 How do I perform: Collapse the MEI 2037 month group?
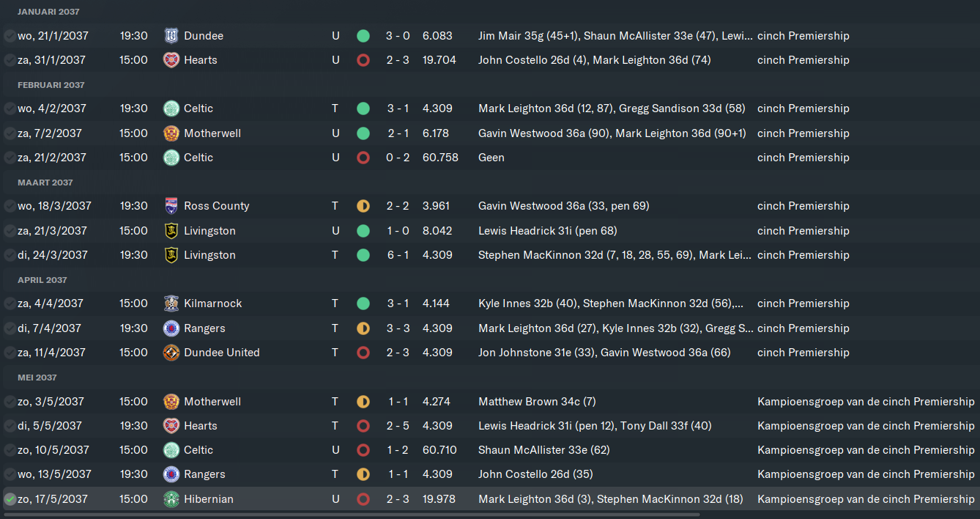pyautogui.click(x=37, y=378)
